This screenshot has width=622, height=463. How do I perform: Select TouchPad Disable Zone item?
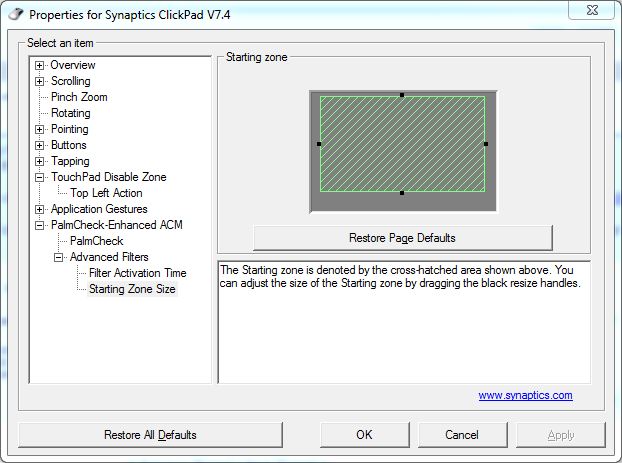click(x=108, y=177)
